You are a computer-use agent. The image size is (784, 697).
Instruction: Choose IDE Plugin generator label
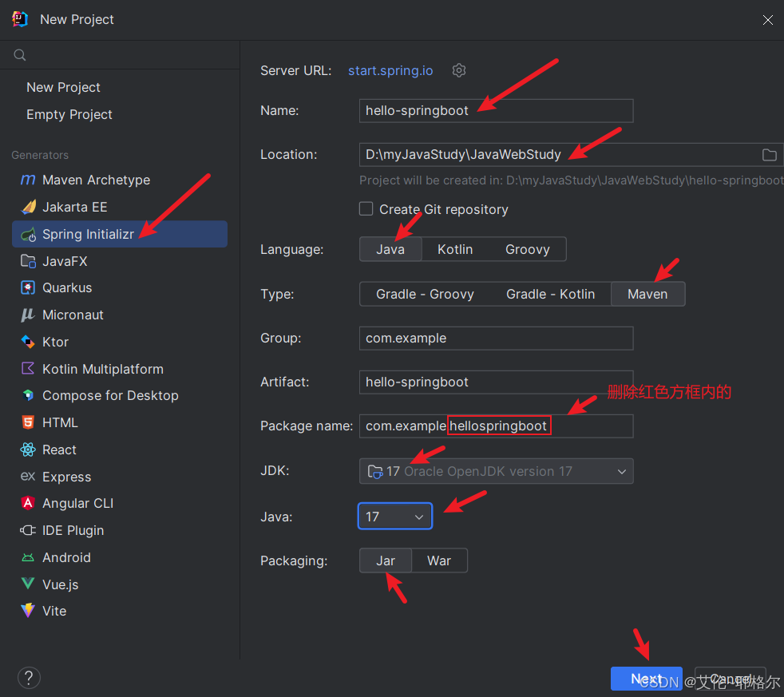[x=73, y=530]
